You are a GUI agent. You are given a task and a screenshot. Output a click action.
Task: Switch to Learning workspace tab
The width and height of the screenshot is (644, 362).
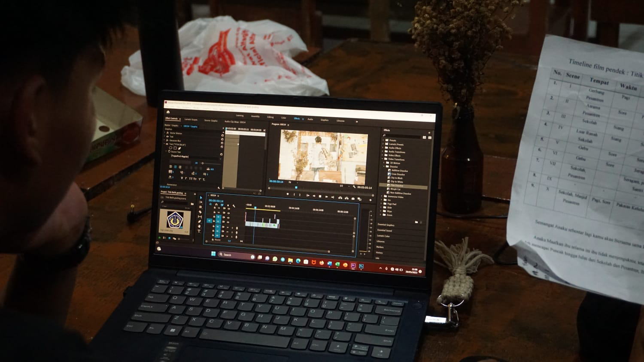point(240,115)
